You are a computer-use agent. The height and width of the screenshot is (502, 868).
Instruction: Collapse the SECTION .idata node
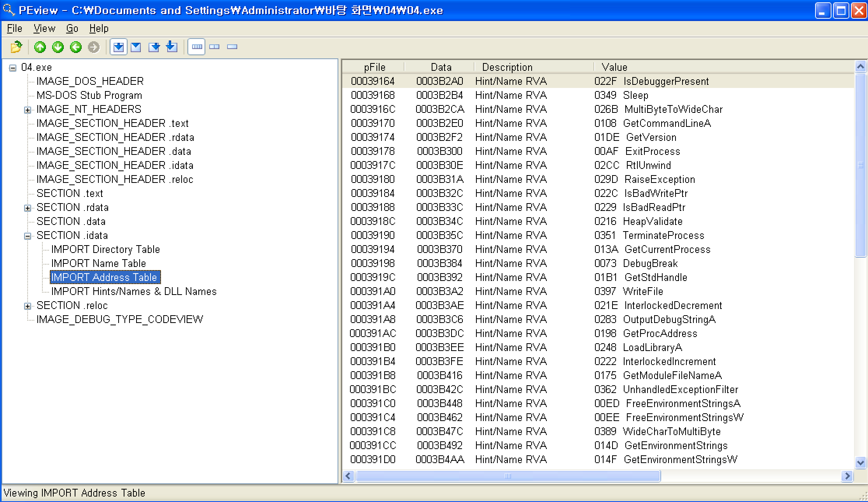point(27,236)
